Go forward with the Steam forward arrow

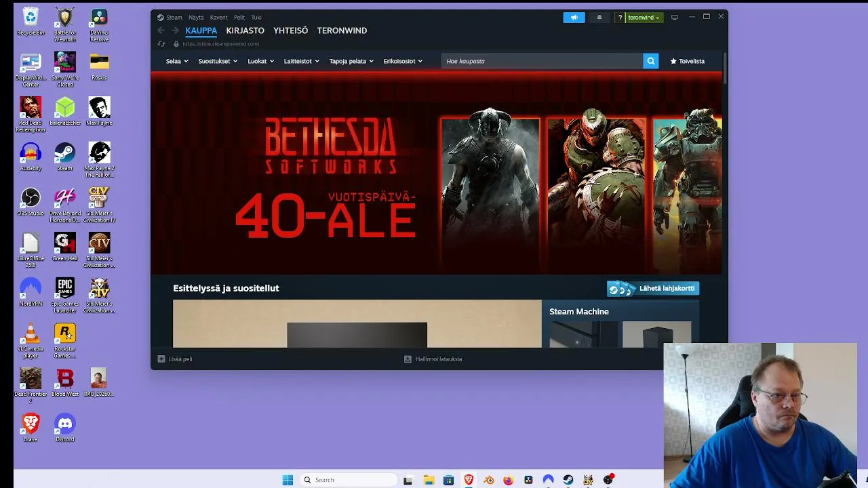pos(175,30)
